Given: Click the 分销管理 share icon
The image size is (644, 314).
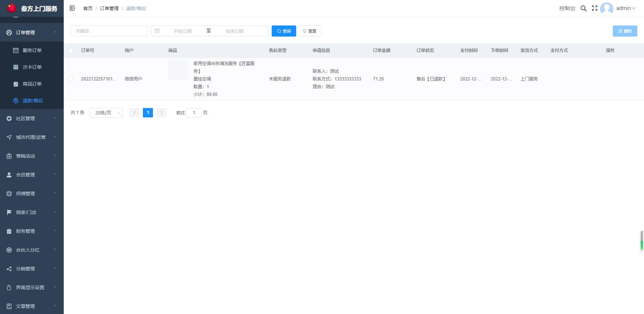Looking at the screenshot, I should (x=9, y=269).
